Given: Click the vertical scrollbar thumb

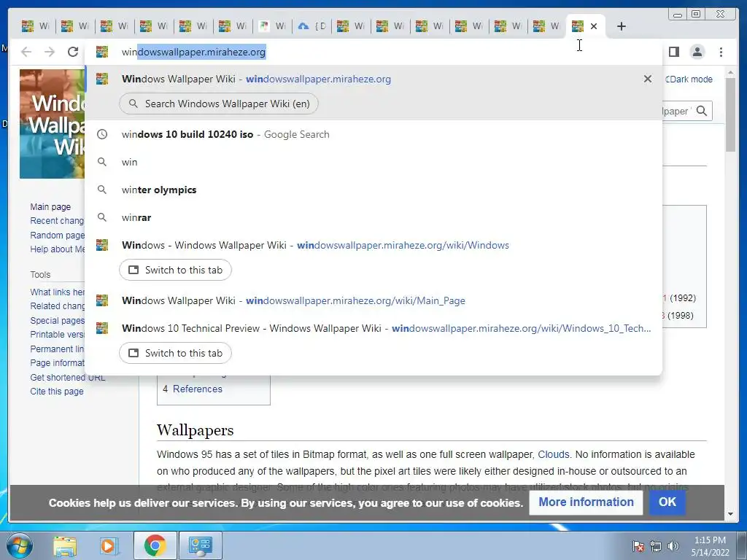Looking at the screenshot, I should (730, 115).
